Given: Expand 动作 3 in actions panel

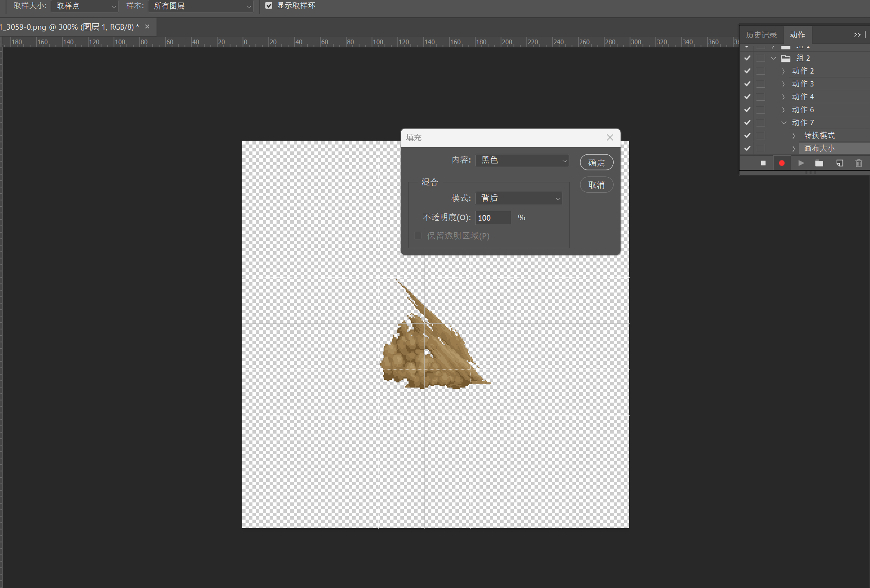Looking at the screenshot, I should click(783, 84).
